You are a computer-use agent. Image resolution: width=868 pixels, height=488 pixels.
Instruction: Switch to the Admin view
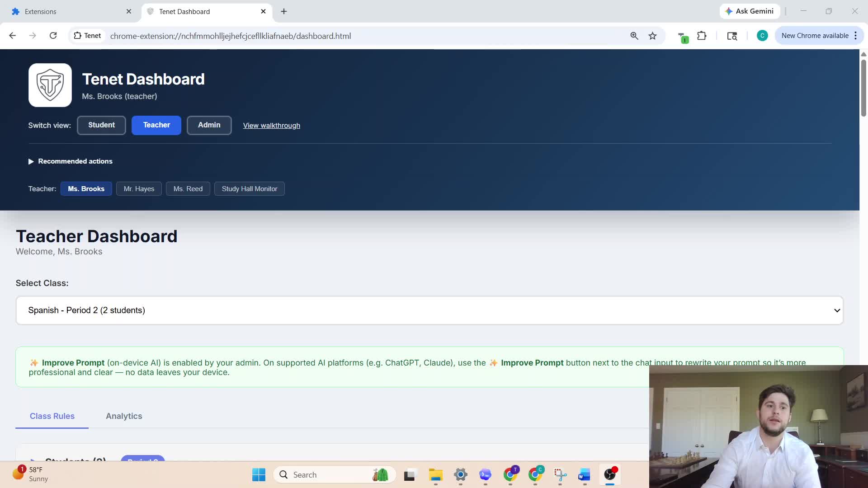pyautogui.click(x=209, y=125)
